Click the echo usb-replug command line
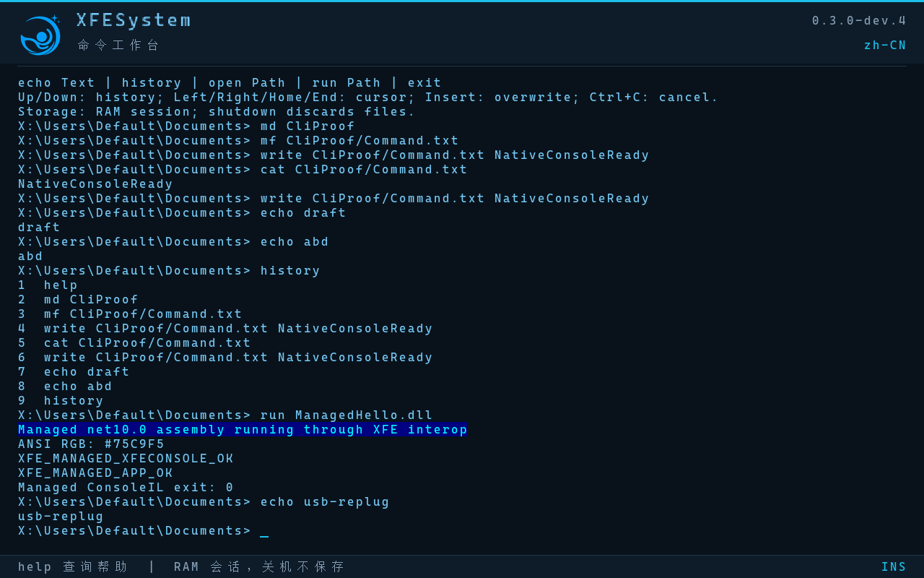The image size is (924, 578). (x=204, y=502)
